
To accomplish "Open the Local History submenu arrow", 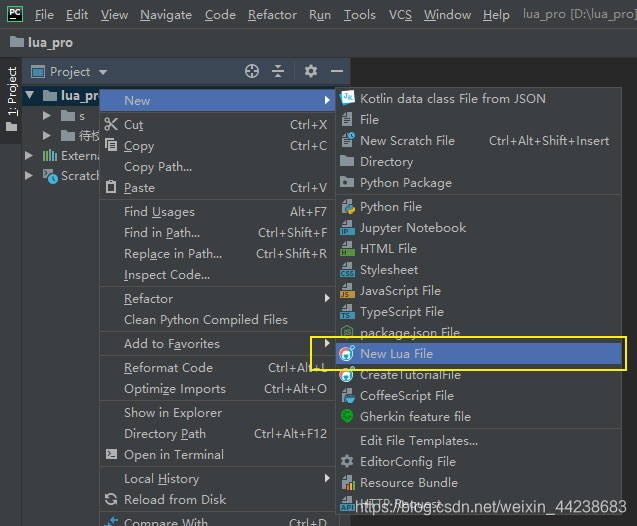I will (x=327, y=478).
